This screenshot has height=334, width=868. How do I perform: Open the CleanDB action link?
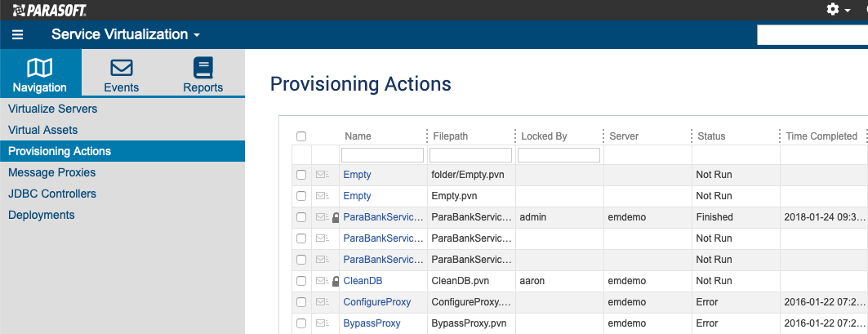(363, 281)
